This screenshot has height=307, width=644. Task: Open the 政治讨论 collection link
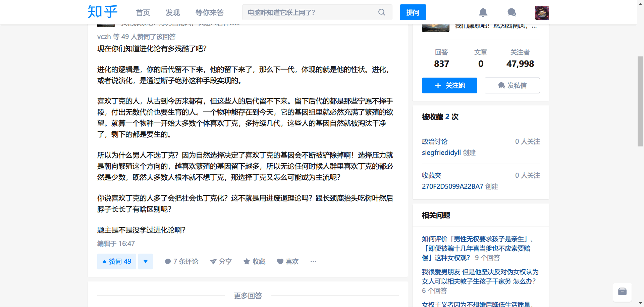click(x=435, y=141)
